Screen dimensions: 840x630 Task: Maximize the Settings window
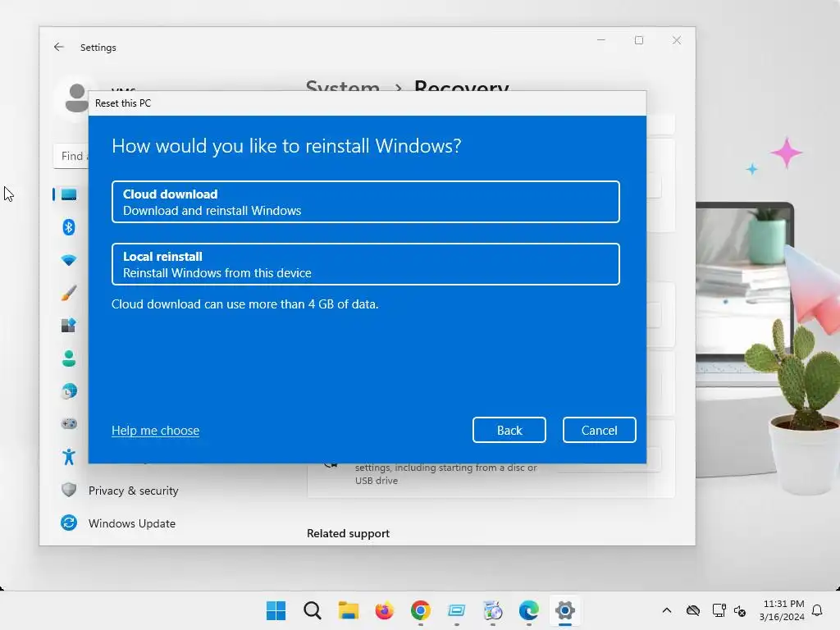coord(638,40)
